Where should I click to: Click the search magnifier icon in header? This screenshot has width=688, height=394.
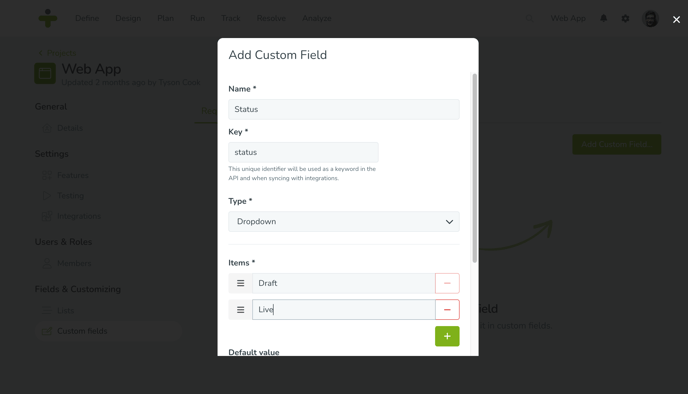coord(529,18)
